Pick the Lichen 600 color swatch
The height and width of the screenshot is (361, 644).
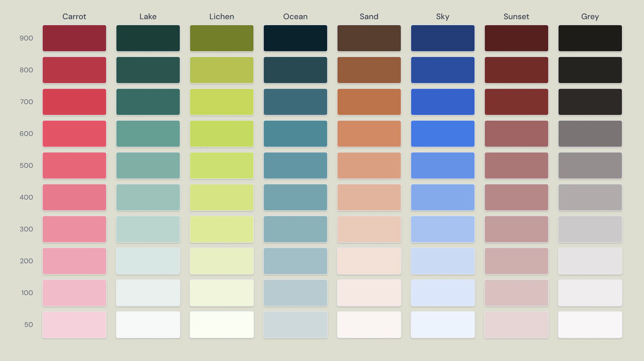coord(222,134)
